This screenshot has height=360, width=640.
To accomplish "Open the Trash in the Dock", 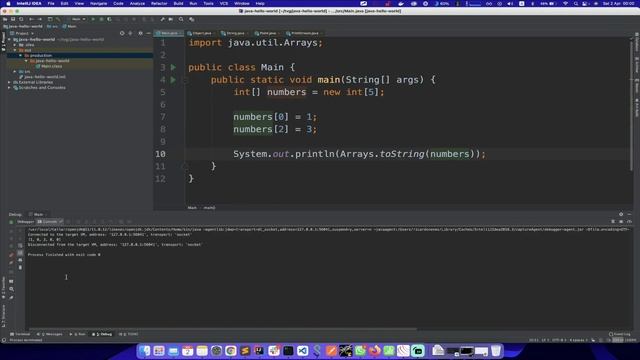I will pos(496,351).
